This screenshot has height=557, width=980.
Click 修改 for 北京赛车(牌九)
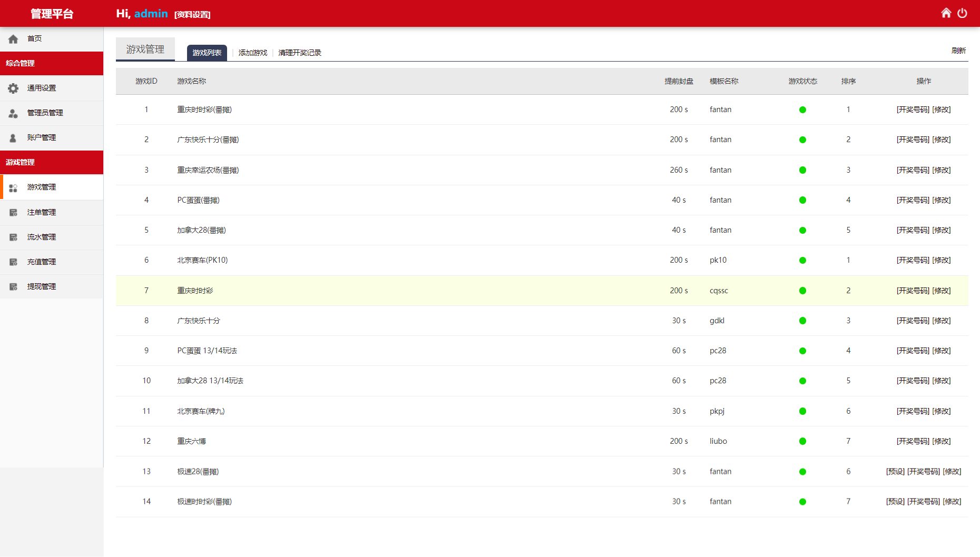[942, 411]
